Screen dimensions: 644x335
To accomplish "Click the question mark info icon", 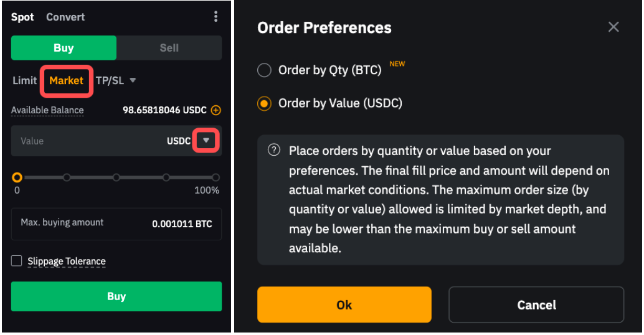I will click(273, 151).
